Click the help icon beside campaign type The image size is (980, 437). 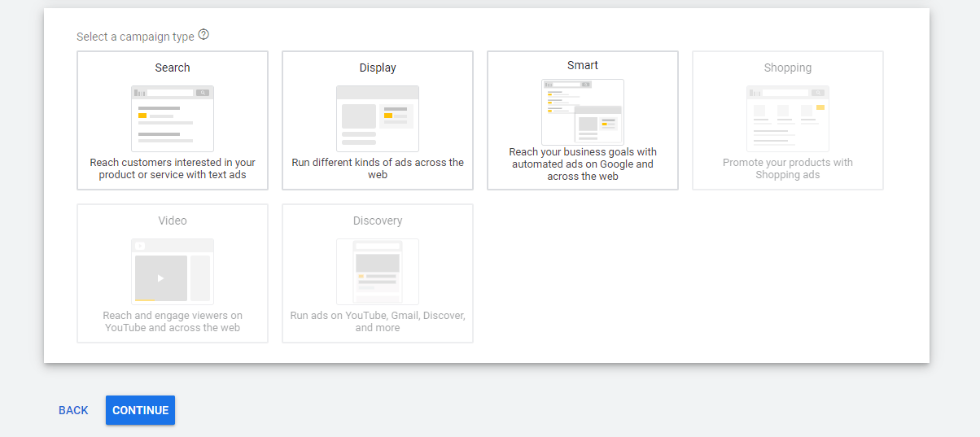pyautogui.click(x=203, y=35)
